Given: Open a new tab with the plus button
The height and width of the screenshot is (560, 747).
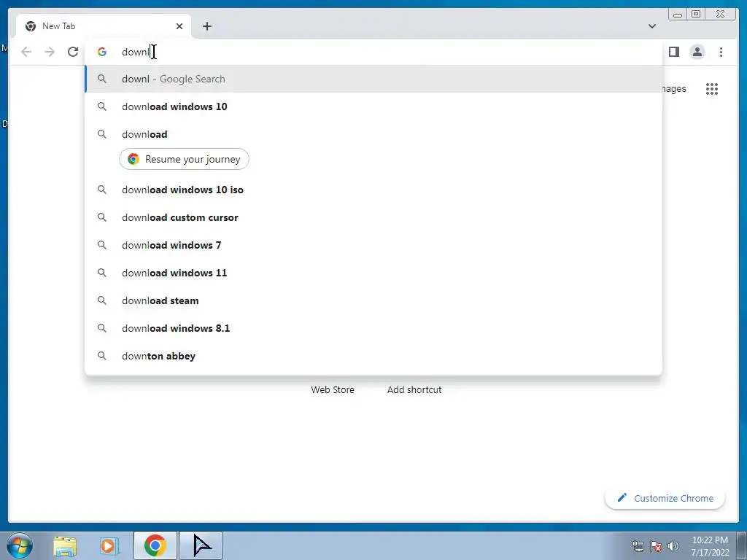Looking at the screenshot, I should [x=206, y=26].
